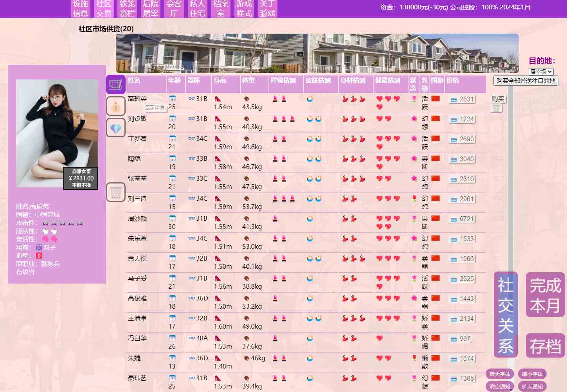Switch to the 档案室 menu tab

tap(221, 9)
